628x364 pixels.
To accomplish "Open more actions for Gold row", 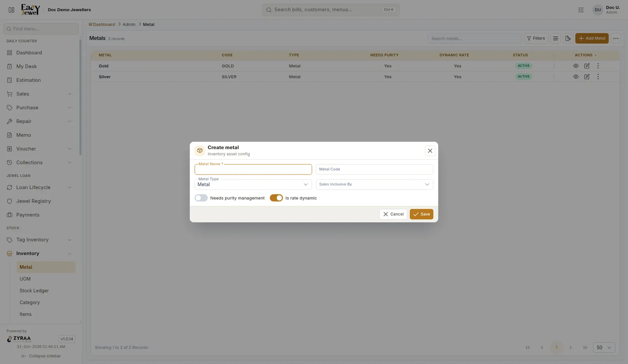I will click(x=598, y=66).
